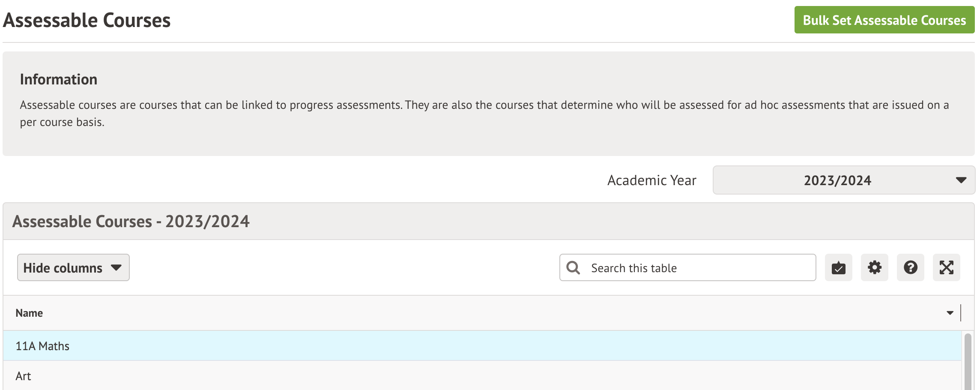This screenshot has height=390, width=980.
Task: Click the Bulk Set Assessable Courses button
Action: 884,20
